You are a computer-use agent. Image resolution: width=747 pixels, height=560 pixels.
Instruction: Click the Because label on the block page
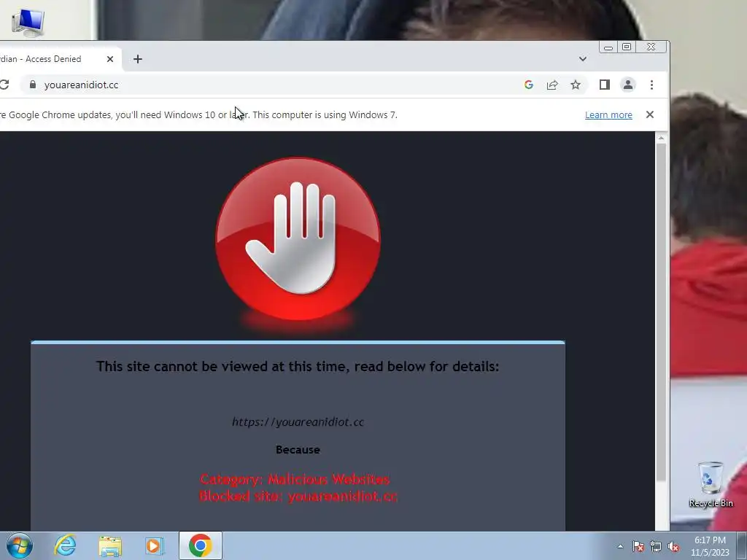click(298, 449)
